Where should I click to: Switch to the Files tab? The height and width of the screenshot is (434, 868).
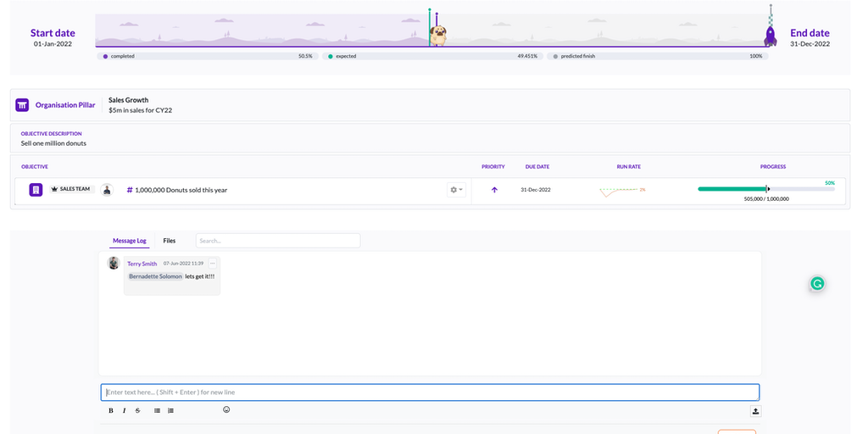coord(170,241)
